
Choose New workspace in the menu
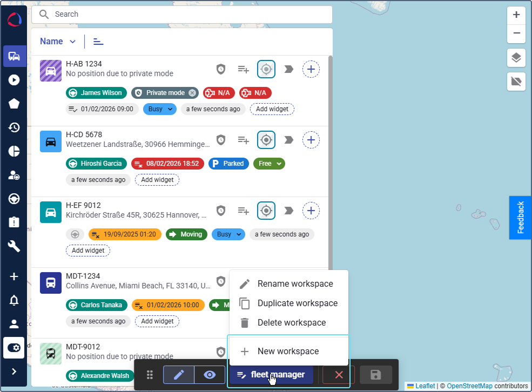(288, 352)
